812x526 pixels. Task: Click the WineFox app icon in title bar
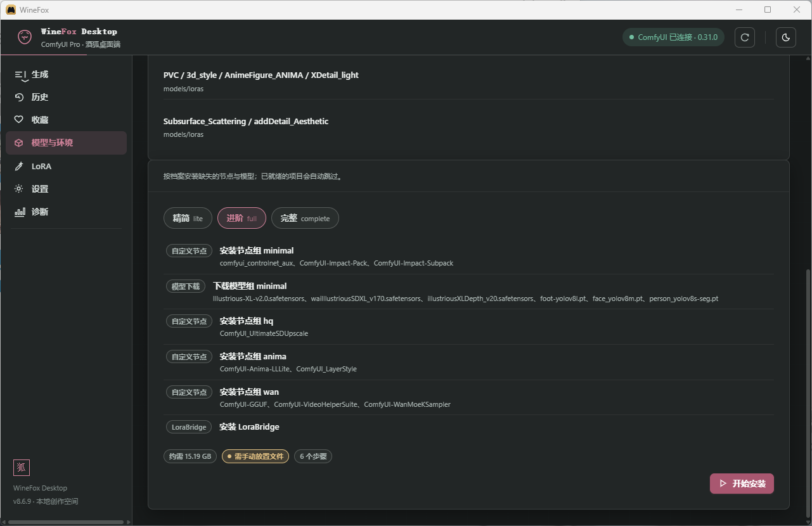[x=11, y=10]
